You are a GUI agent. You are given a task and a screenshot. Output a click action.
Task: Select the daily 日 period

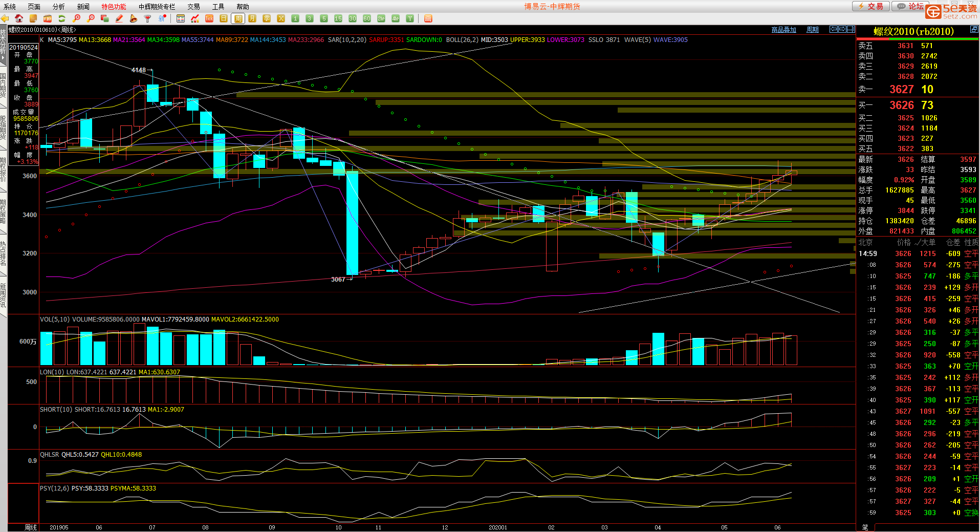point(224,18)
